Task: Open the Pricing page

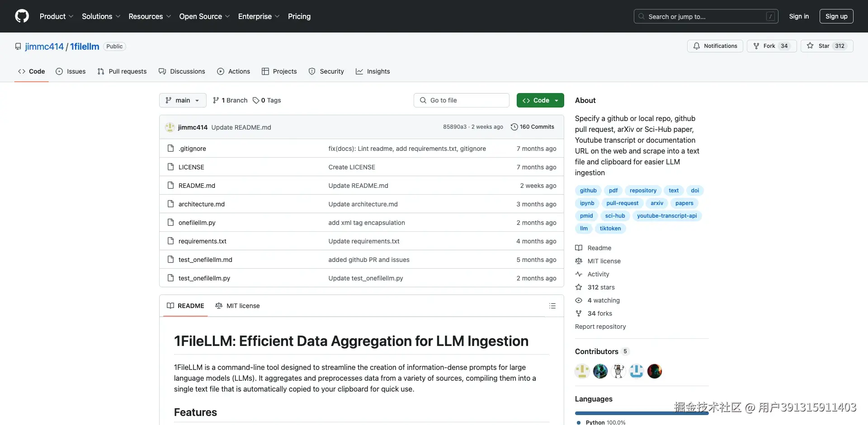Action: pos(299,16)
